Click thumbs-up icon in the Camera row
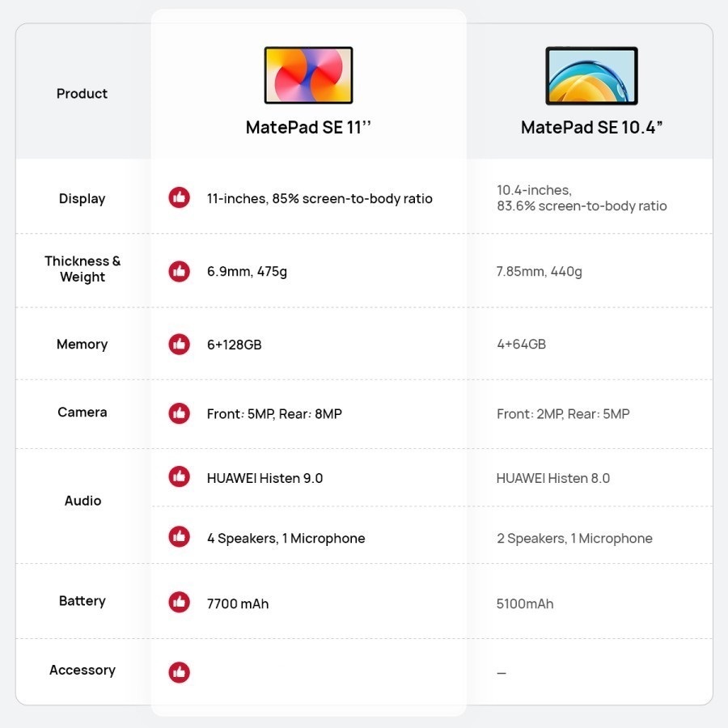Image resolution: width=728 pixels, height=728 pixels. point(179,413)
